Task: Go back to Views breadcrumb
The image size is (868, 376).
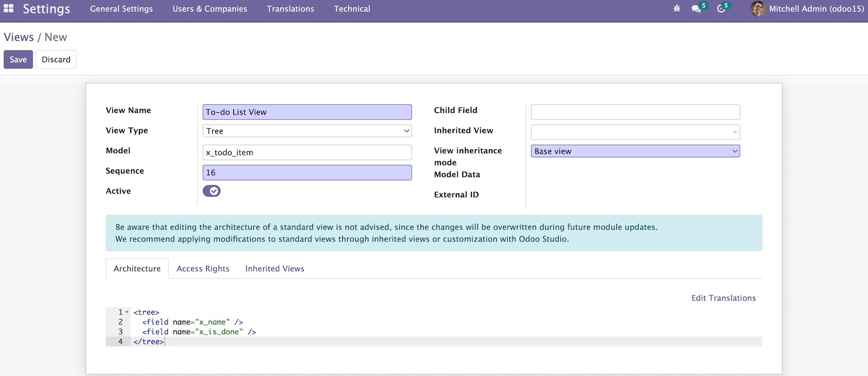Action: pyautogui.click(x=19, y=37)
